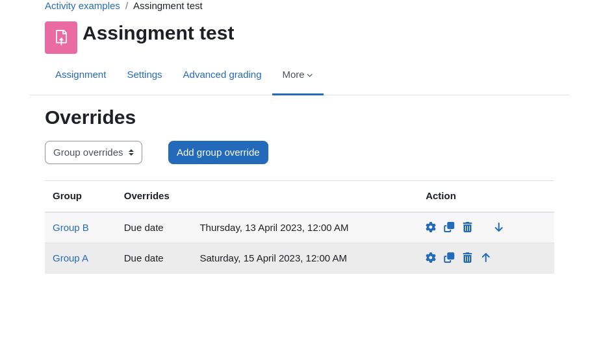Edit the Group B override gear icon
This screenshot has height=364, width=601.
click(x=430, y=227)
